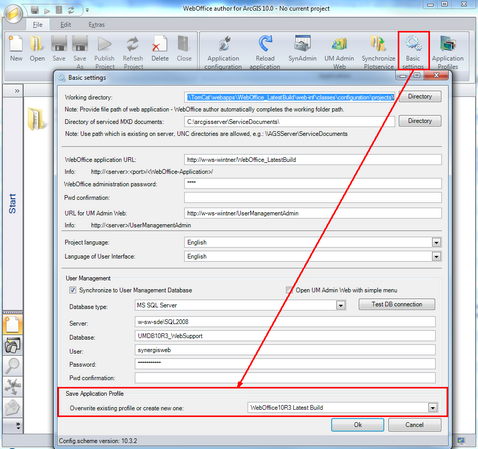Screen dimensions: 478x449
Task: Expand the Database type dropdown
Action: tap(340, 305)
